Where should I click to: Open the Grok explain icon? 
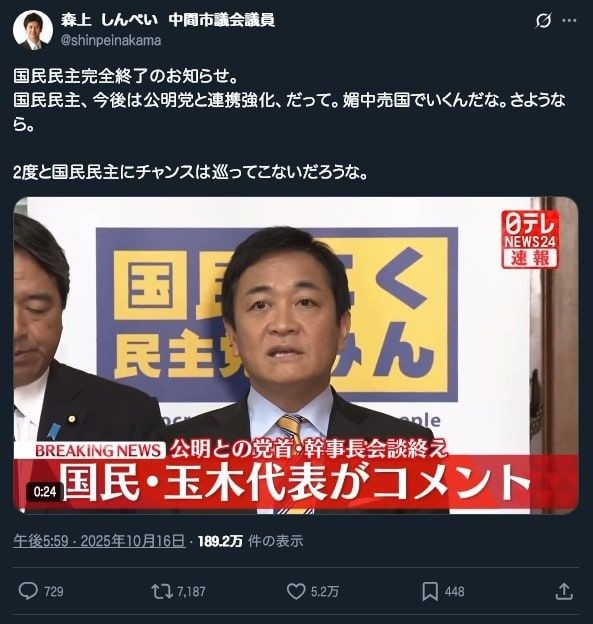click(543, 20)
